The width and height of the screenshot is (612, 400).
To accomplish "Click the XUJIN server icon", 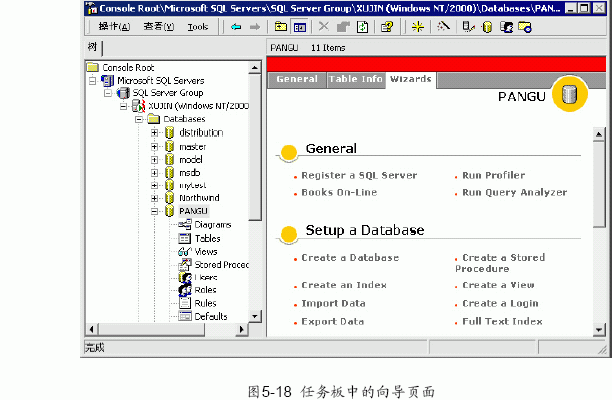I will tap(139, 106).
